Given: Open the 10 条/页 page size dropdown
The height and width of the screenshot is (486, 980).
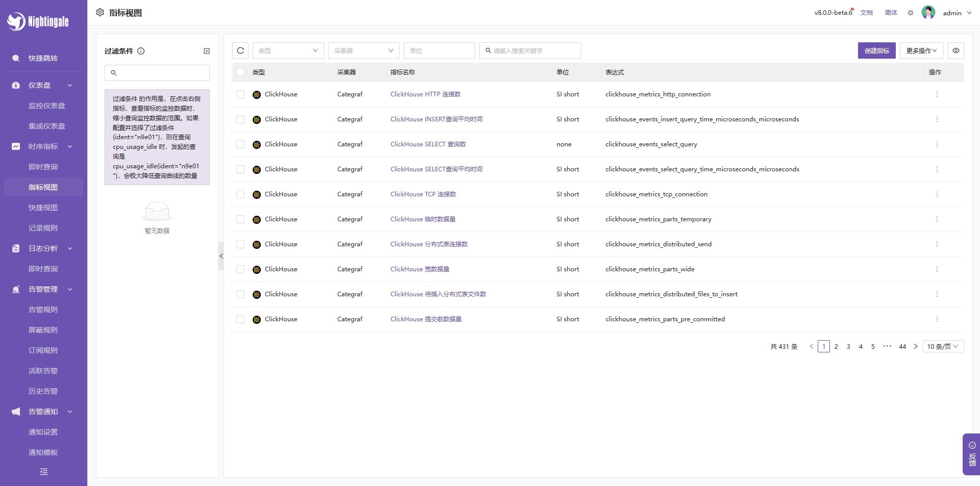Looking at the screenshot, I should 943,346.
